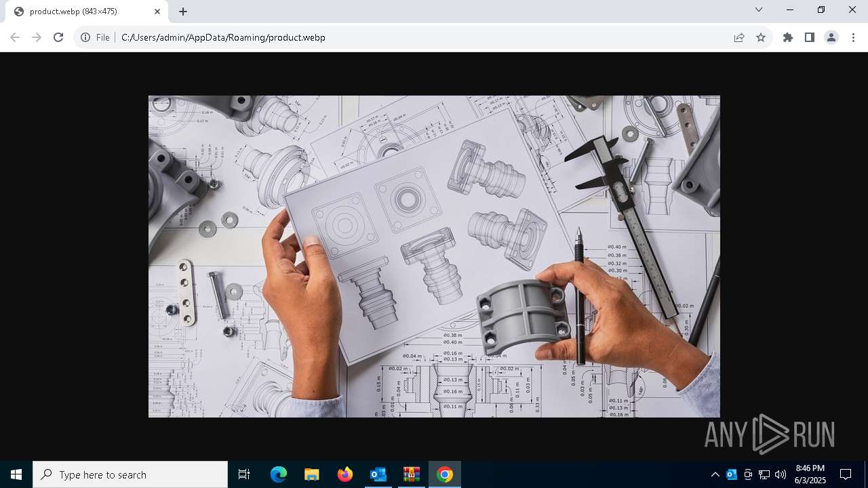The width and height of the screenshot is (868, 488).
Task: Open Outlook from the taskbar
Action: [378, 474]
